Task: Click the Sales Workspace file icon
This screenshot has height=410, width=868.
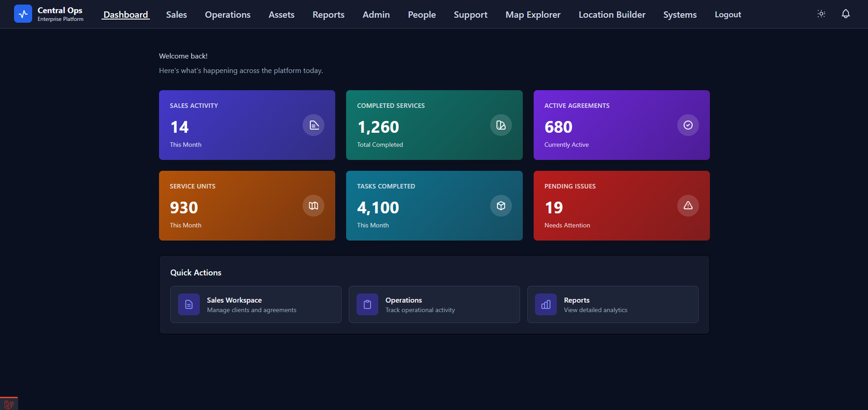Action: (x=189, y=305)
